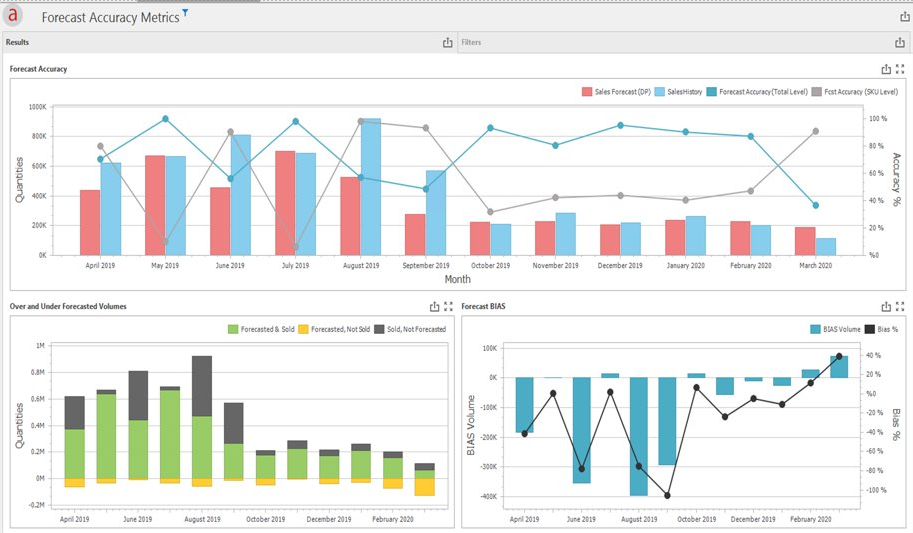913x533 pixels.
Task: Toggle Sales Forecast (DP) legend series
Action: pyautogui.click(x=617, y=91)
